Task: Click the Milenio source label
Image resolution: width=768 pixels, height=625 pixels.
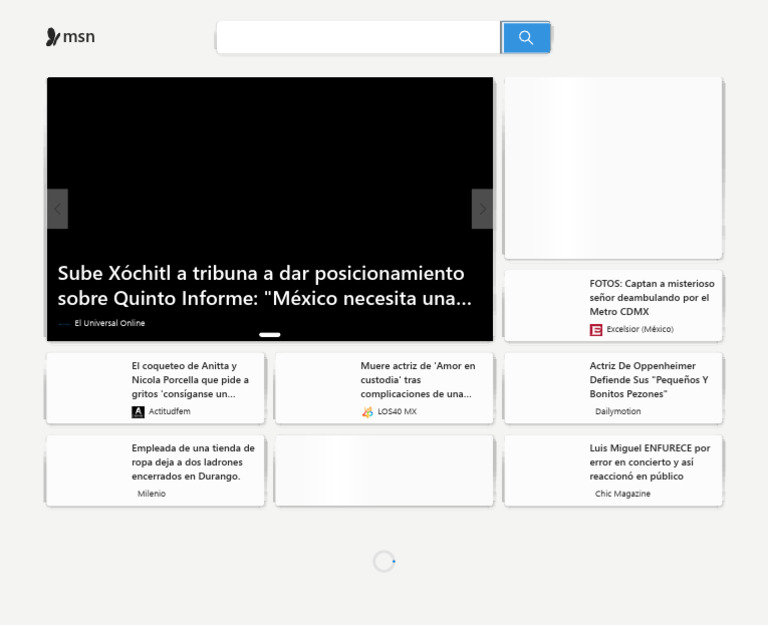Action: [x=152, y=494]
